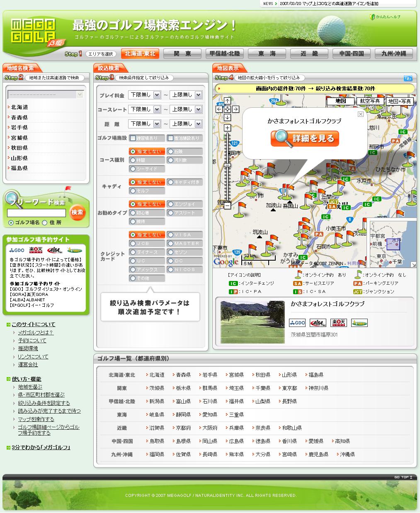The width and height of the screenshot is (420, 513).
Task: Click the map window-expand icon beside Step 4
Action: (x=408, y=78)
